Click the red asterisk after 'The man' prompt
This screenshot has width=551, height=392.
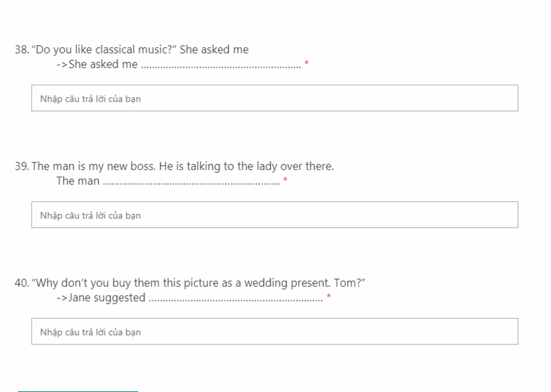pyautogui.click(x=285, y=180)
